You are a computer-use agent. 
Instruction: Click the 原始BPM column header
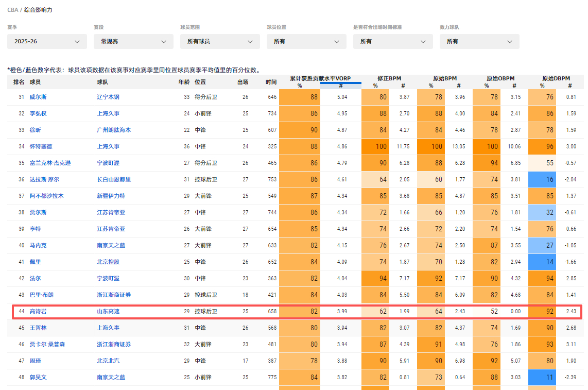pyautogui.click(x=445, y=78)
